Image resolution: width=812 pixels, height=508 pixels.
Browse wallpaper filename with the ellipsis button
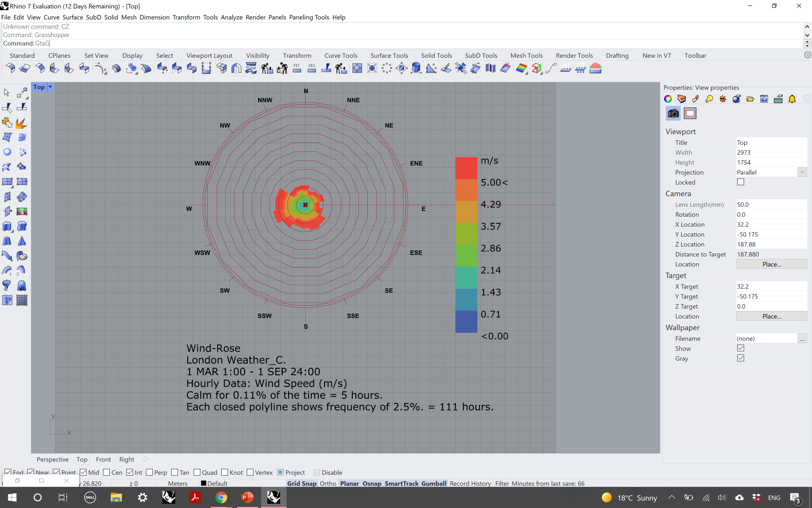[802, 339]
